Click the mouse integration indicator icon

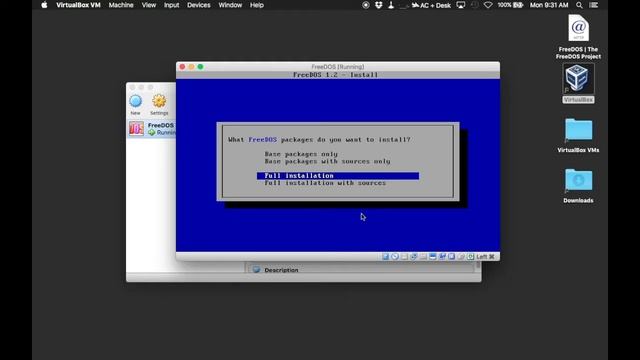tap(461, 256)
